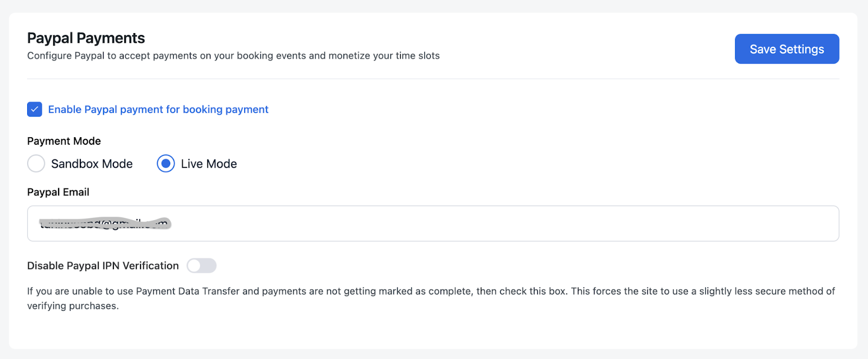Viewport: 868px width, 359px height.
Task: Uncheck the Enable Paypal payment checkbox
Action: point(35,110)
